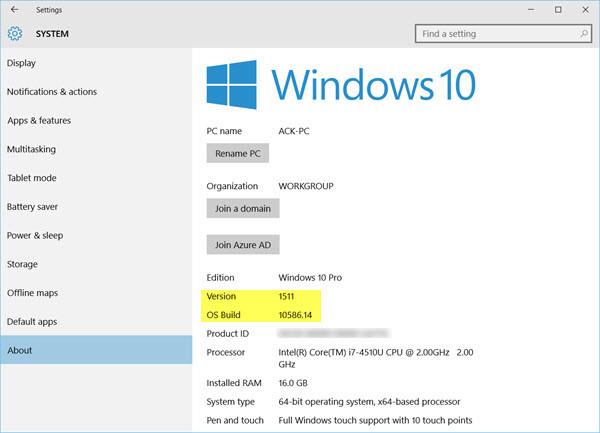Click the Processor label
Viewport: 600px width, 433px height.
[226, 352]
